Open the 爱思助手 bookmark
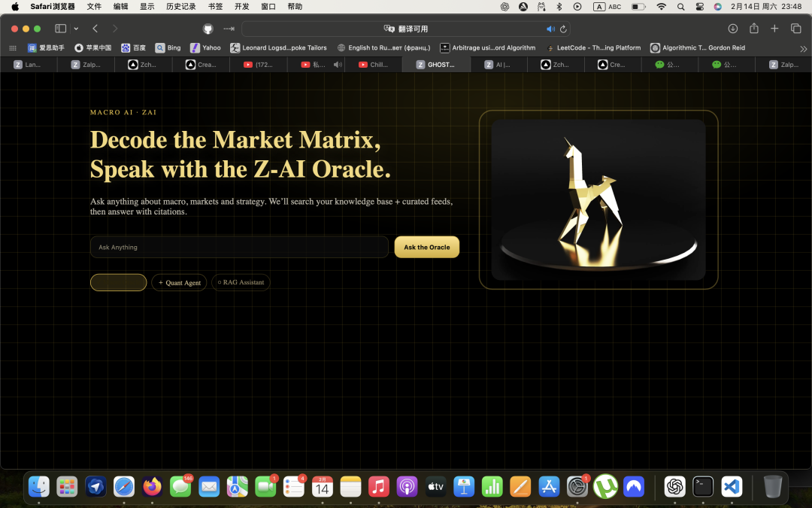 coord(46,47)
